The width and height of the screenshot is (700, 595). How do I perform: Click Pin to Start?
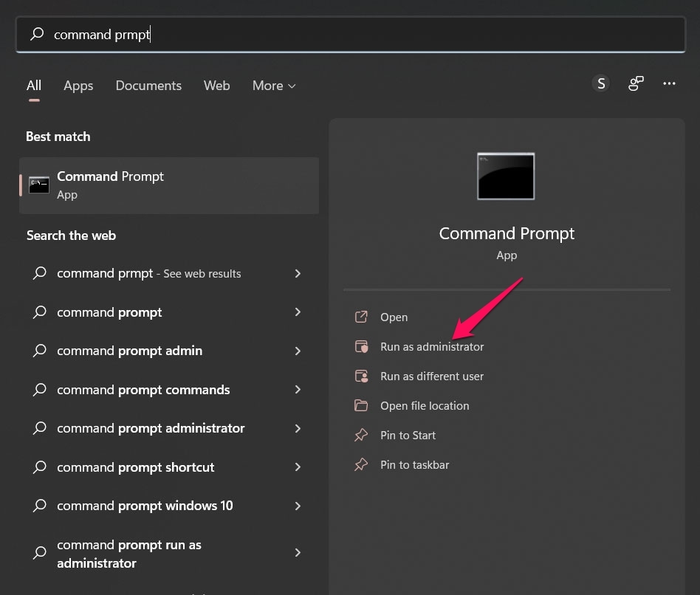click(408, 436)
